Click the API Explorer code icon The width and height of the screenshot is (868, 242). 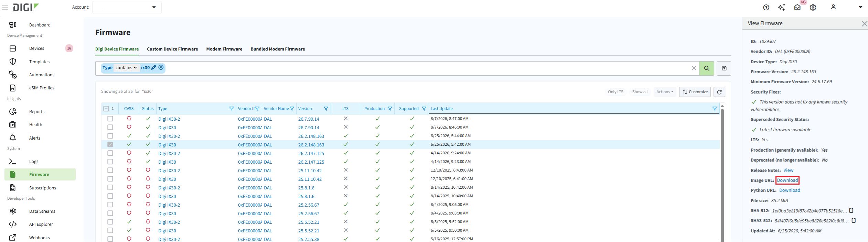pos(13,224)
